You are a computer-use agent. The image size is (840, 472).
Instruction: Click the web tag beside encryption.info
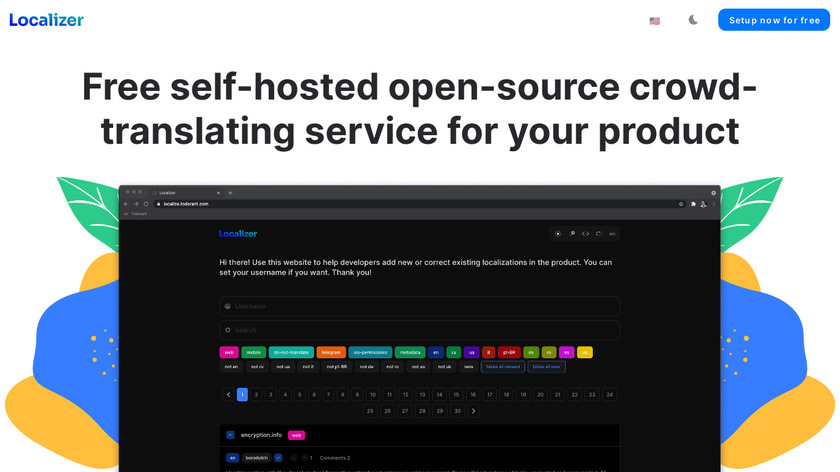(x=296, y=436)
